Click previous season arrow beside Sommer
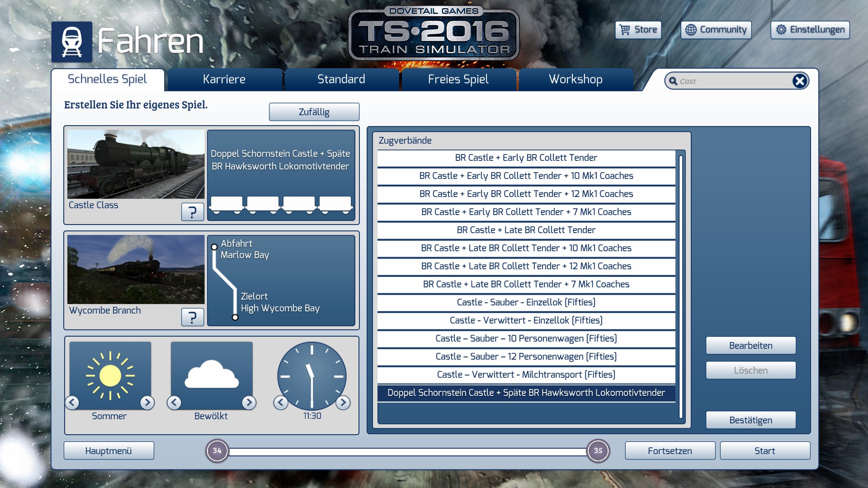Image resolution: width=868 pixels, height=488 pixels. [72, 402]
